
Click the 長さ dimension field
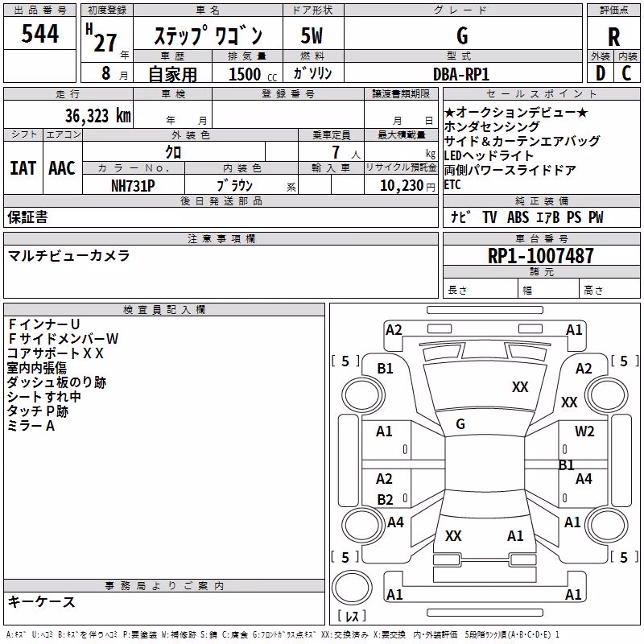coord(480,290)
